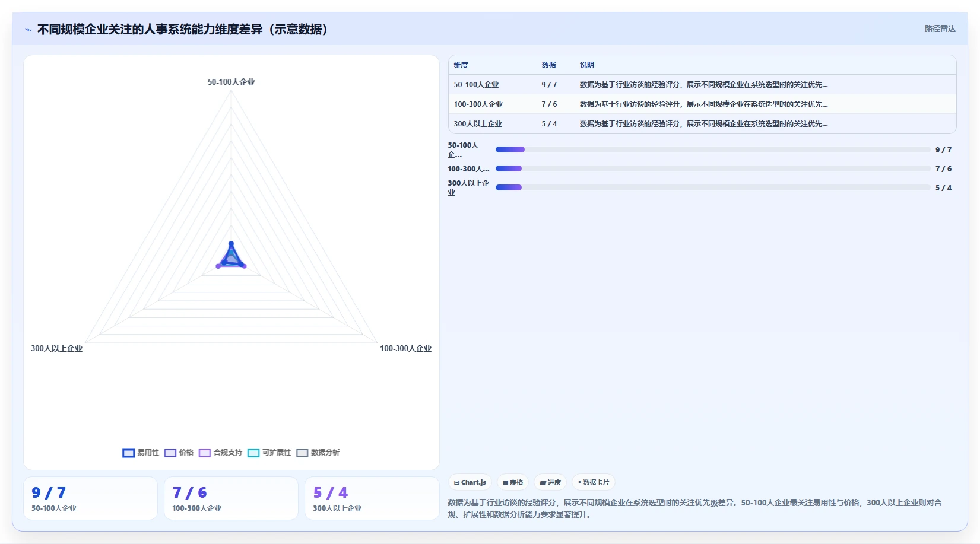Click the Chart.js tag chip

point(470,482)
